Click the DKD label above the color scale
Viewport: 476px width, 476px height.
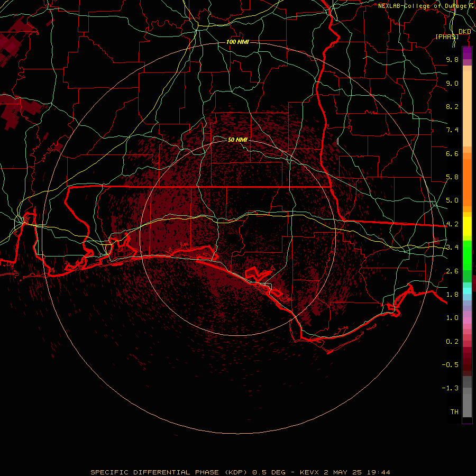(465, 32)
